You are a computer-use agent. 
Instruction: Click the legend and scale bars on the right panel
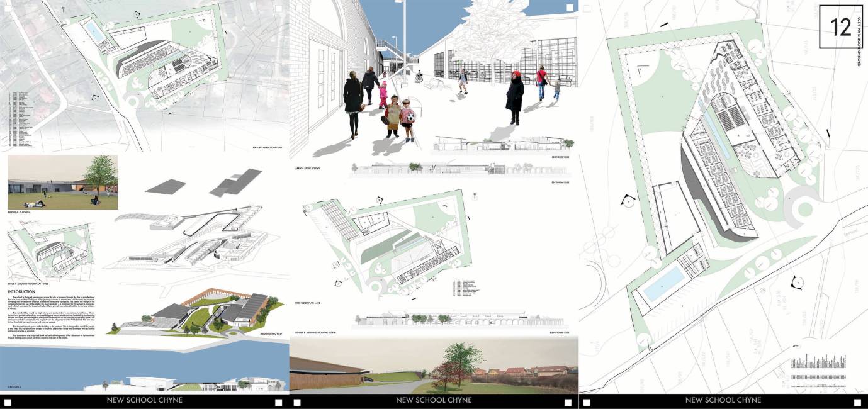pos(821,370)
